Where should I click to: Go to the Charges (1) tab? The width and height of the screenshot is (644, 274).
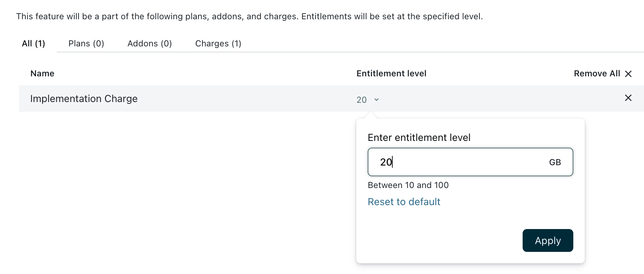tap(218, 44)
